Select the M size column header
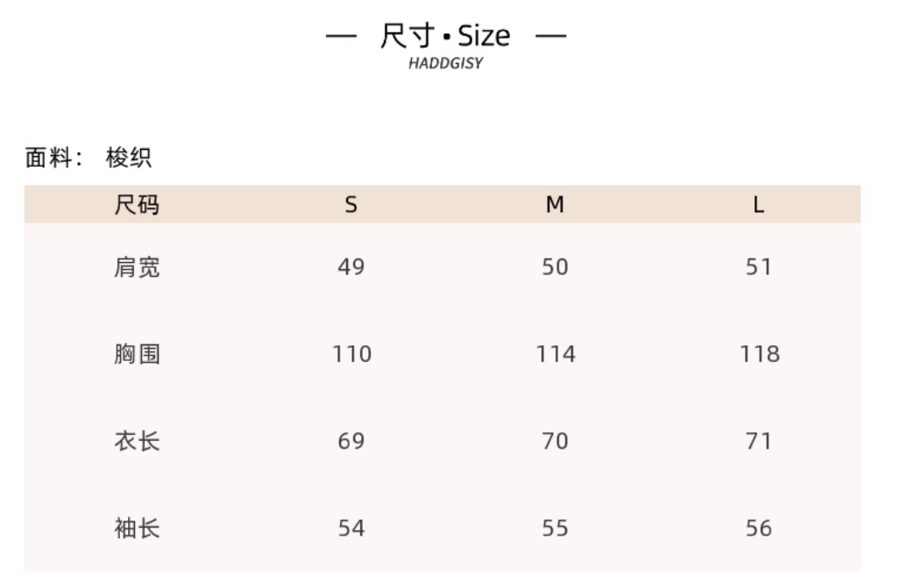 [x=555, y=205]
